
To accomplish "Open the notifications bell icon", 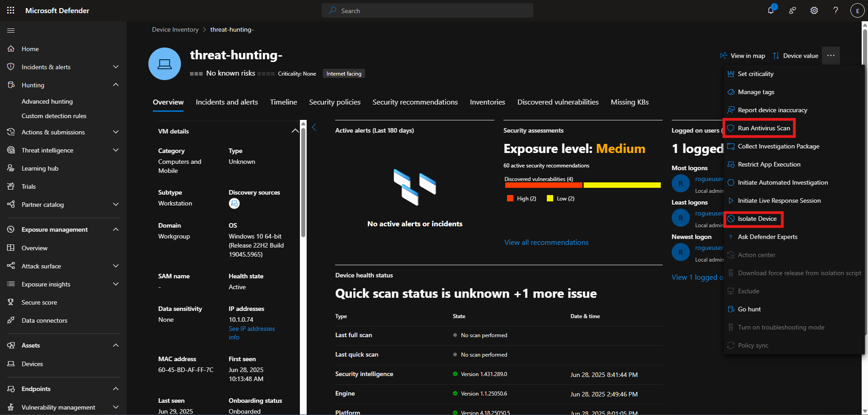I will pos(771,10).
